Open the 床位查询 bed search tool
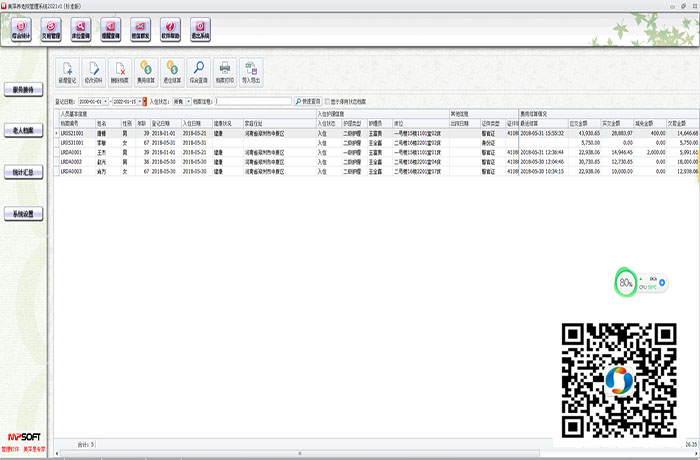The image size is (700, 460). click(81, 30)
